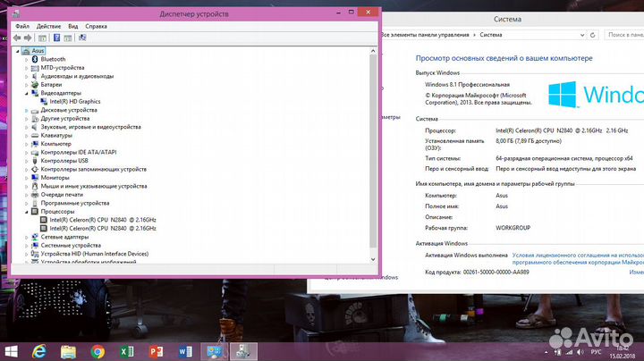Screen dimensions: 644x361
Task: Select the Сетевые адаптеры category icon
Action: [x=35, y=237]
